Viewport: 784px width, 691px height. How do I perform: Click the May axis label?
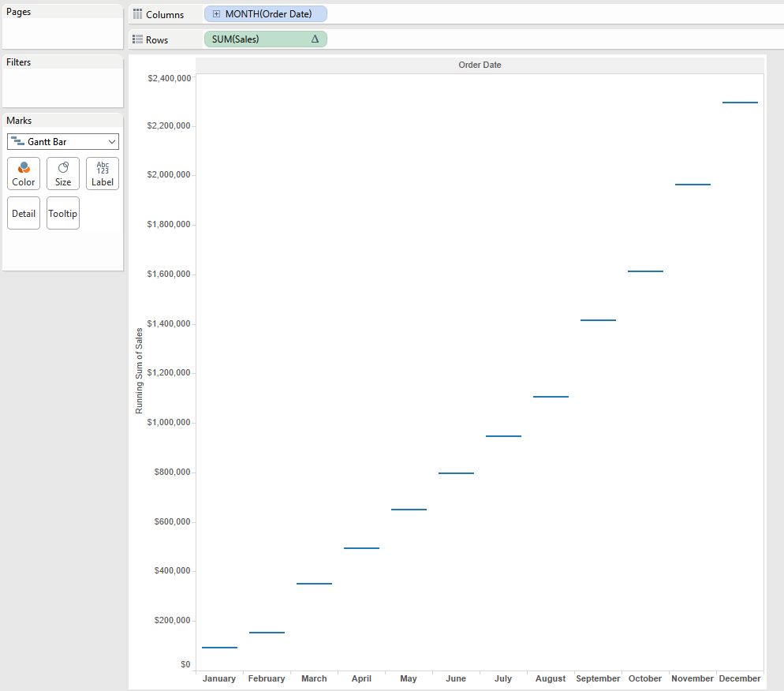(409, 678)
